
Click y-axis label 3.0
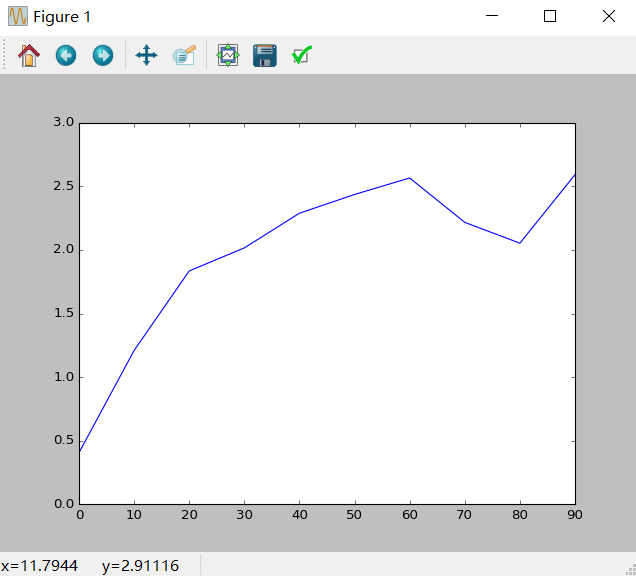(64, 122)
